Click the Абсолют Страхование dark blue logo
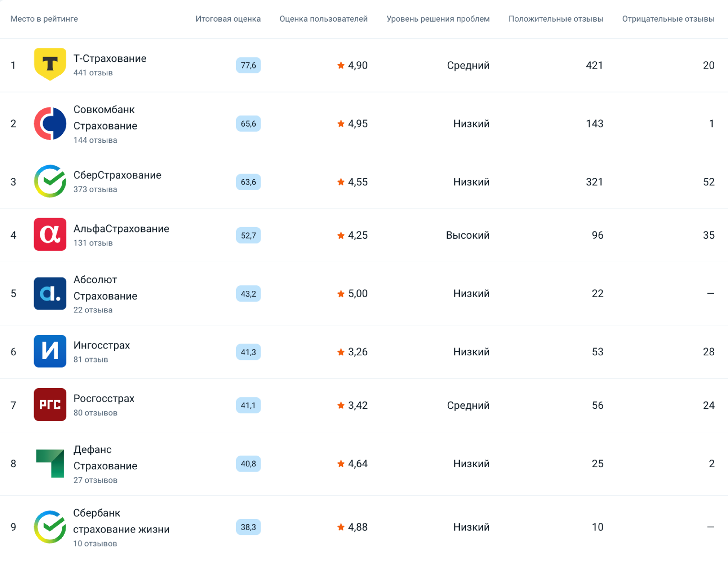The image size is (728, 566). pyautogui.click(x=50, y=293)
